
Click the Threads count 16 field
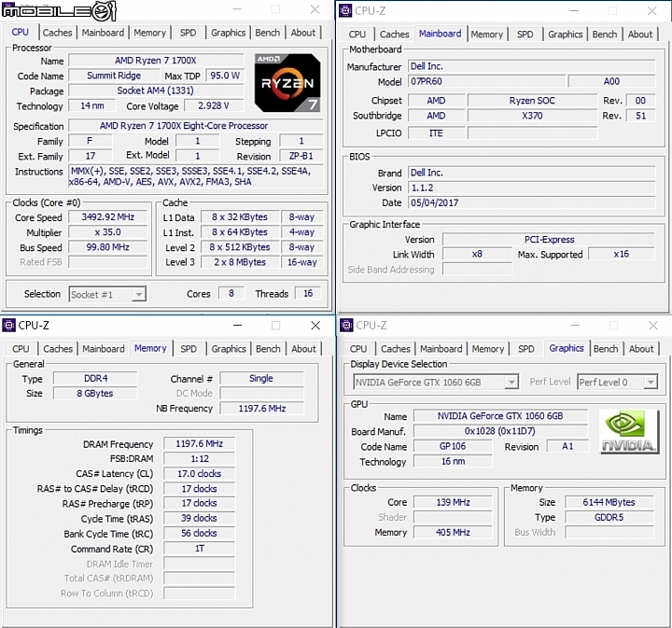tap(308, 293)
